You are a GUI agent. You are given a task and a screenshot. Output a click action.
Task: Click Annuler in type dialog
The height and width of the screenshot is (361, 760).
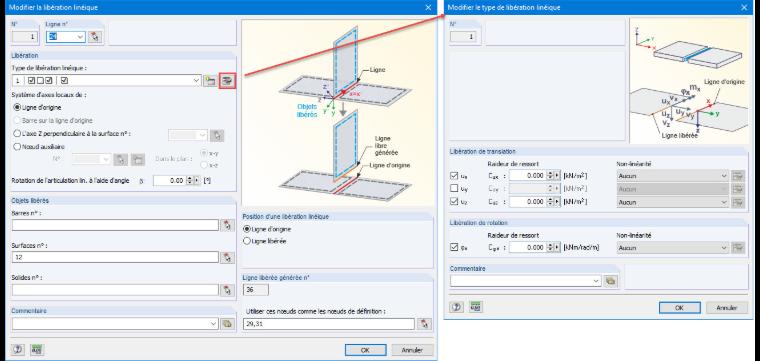pos(727,308)
